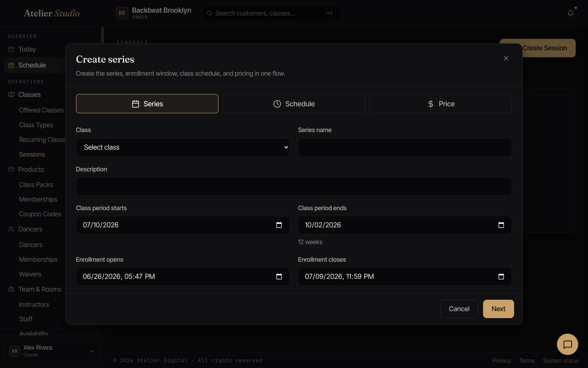Click the Enrollment opens datetime value
The width and height of the screenshot is (588, 368).
(x=119, y=276)
